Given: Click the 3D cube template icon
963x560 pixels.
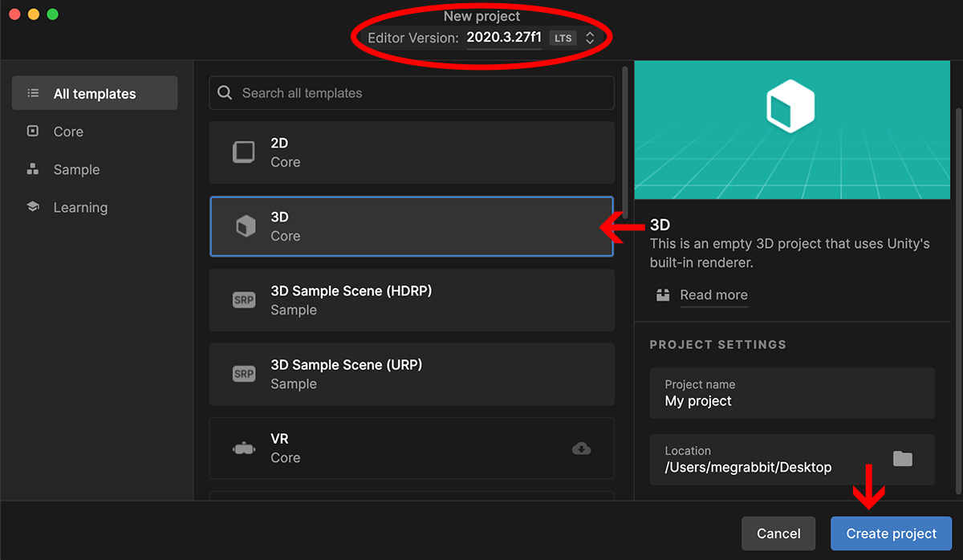Looking at the screenshot, I should 244,227.
